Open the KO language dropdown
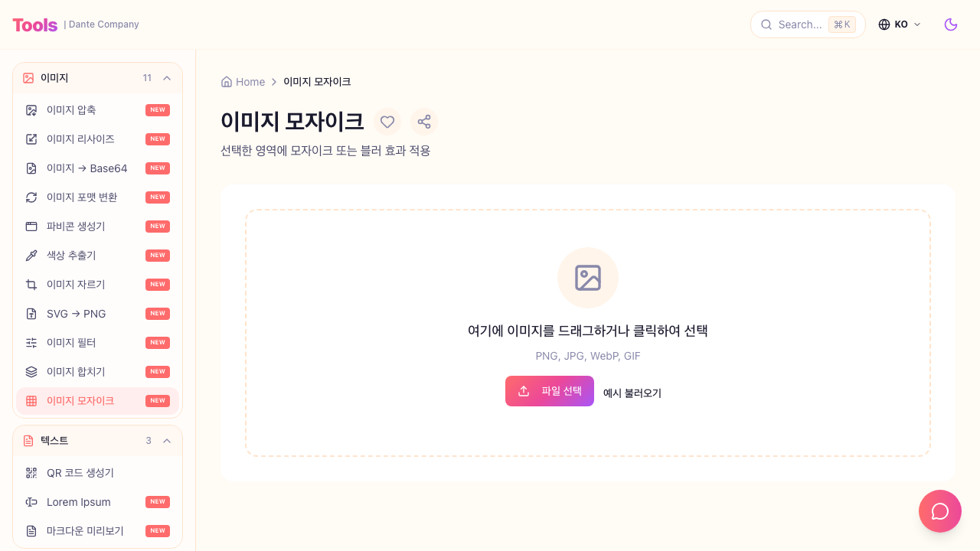980x551 pixels. 900,24
